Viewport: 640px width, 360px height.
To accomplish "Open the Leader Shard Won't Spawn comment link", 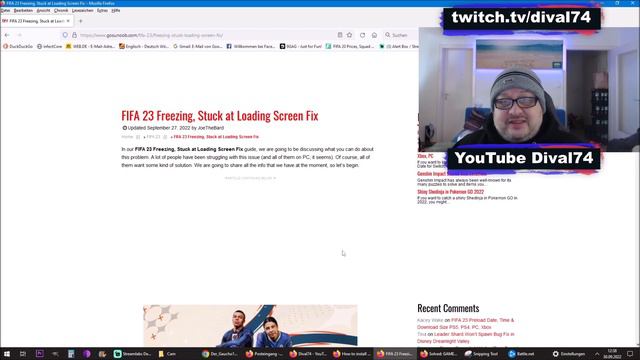I will pyautogui.click(x=465, y=338).
